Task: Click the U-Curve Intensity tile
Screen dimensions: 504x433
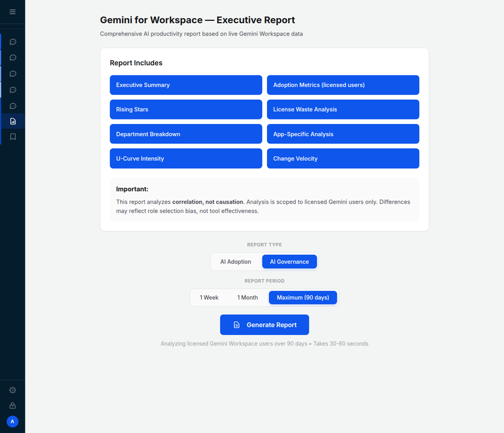Action: [x=186, y=158]
